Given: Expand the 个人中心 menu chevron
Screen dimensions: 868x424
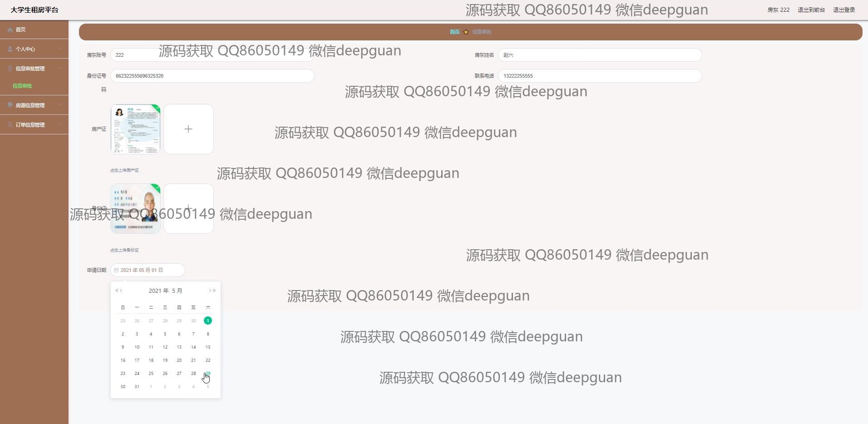Looking at the screenshot, I should (60, 49).
